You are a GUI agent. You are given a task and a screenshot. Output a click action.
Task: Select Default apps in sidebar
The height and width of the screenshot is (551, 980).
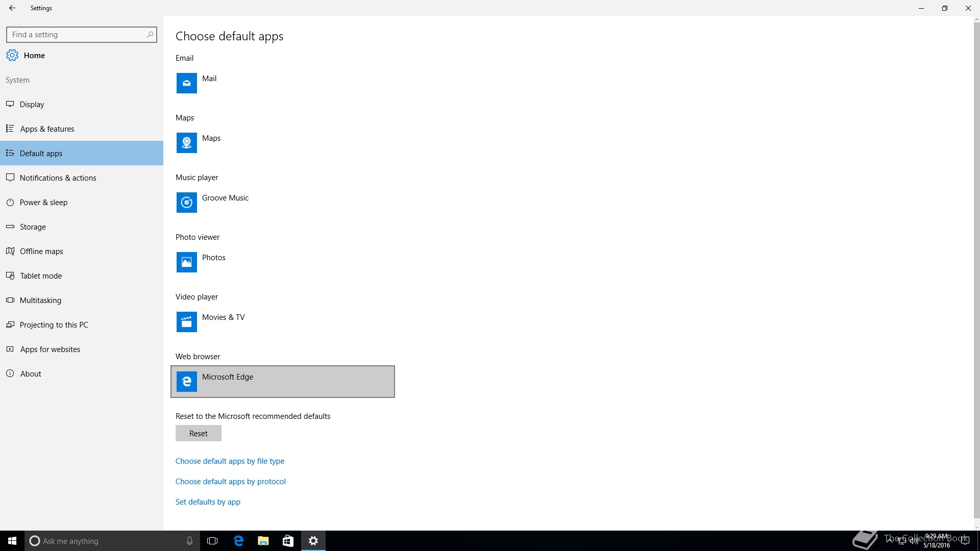(x=82, y=153)
